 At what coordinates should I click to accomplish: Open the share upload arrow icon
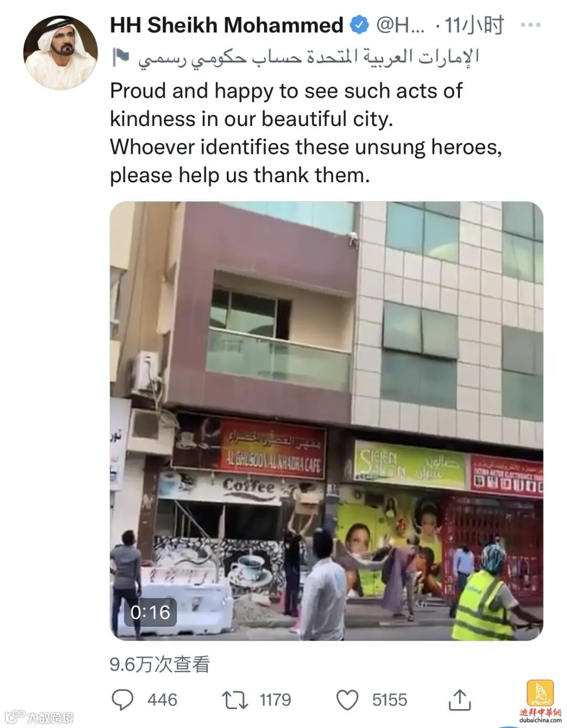coord(459,699)
